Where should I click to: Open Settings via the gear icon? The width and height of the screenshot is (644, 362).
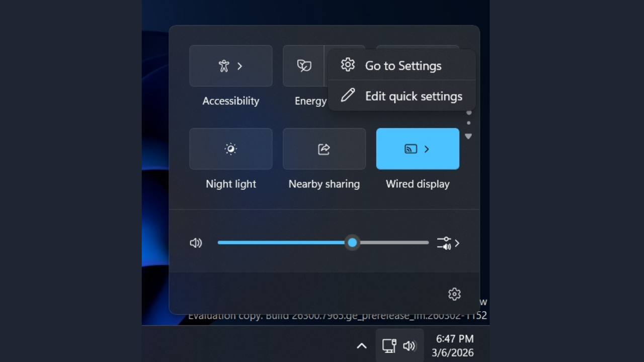pos(454,294)
